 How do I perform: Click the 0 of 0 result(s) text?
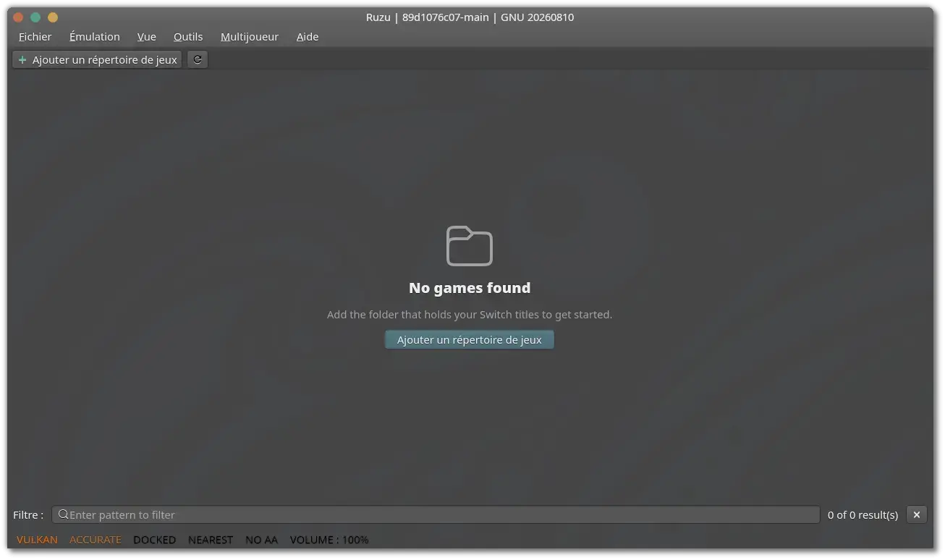[863, 515]
